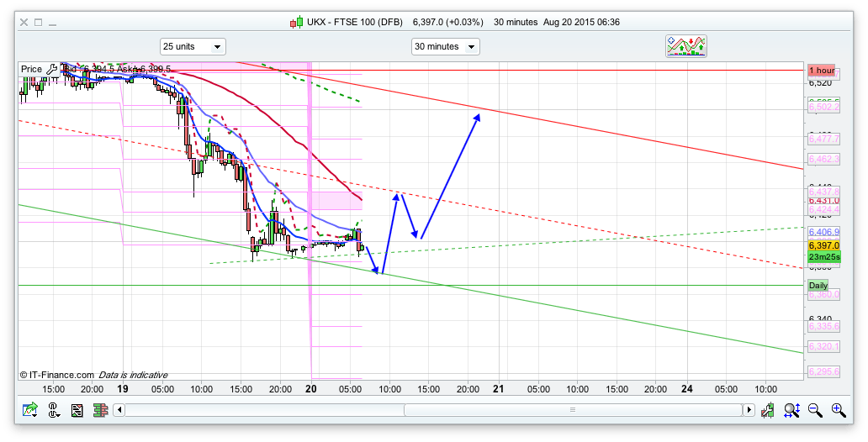This screenshot has height=442, width=868.
Task: Zoom in the chart
Action: [838, 410]
